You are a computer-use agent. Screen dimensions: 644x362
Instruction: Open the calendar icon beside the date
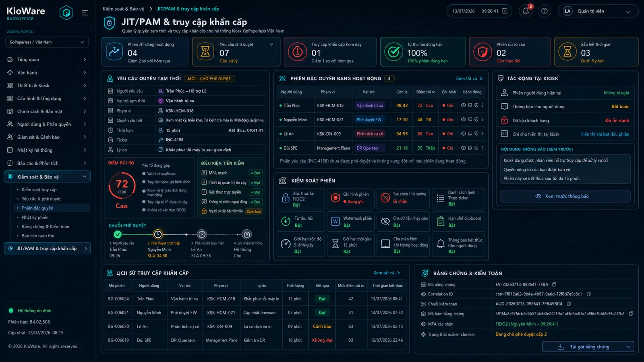[505, 11]
